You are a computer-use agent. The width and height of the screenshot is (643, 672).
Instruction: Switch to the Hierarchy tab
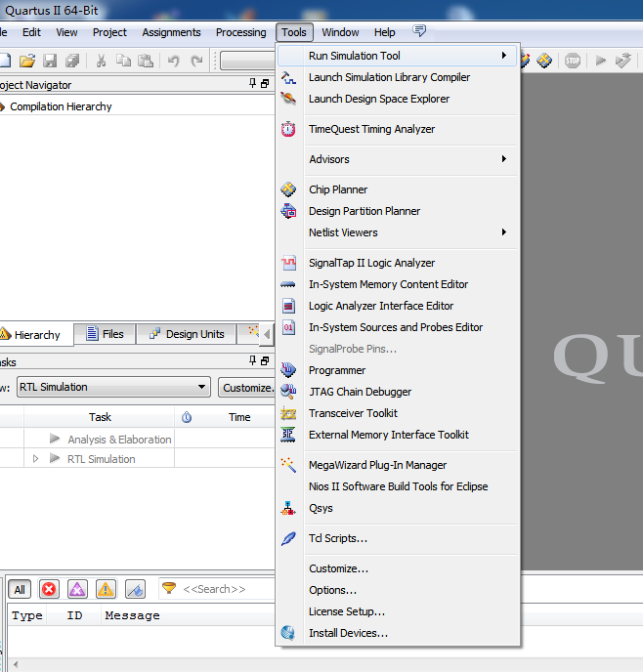pos(36,335)
